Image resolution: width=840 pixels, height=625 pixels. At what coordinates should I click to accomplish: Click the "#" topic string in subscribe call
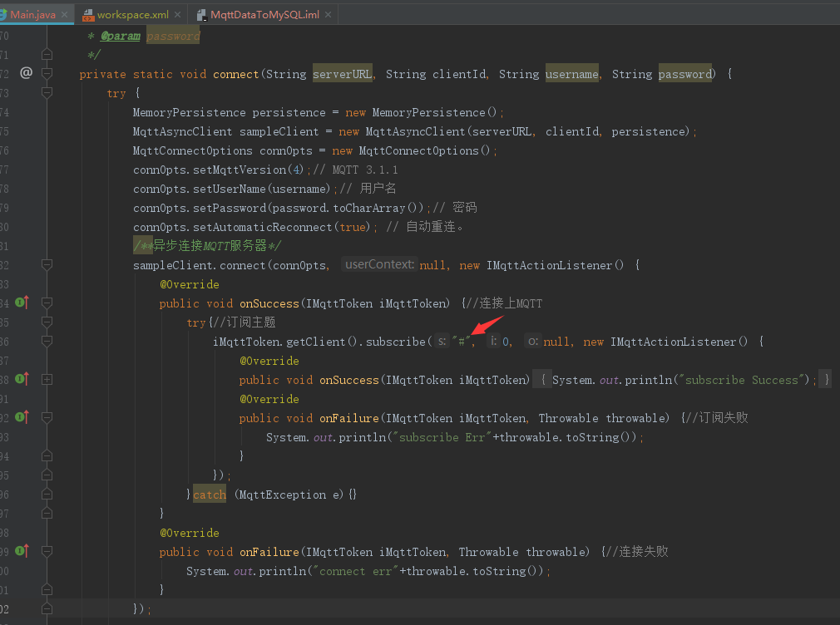click(462, 342)
